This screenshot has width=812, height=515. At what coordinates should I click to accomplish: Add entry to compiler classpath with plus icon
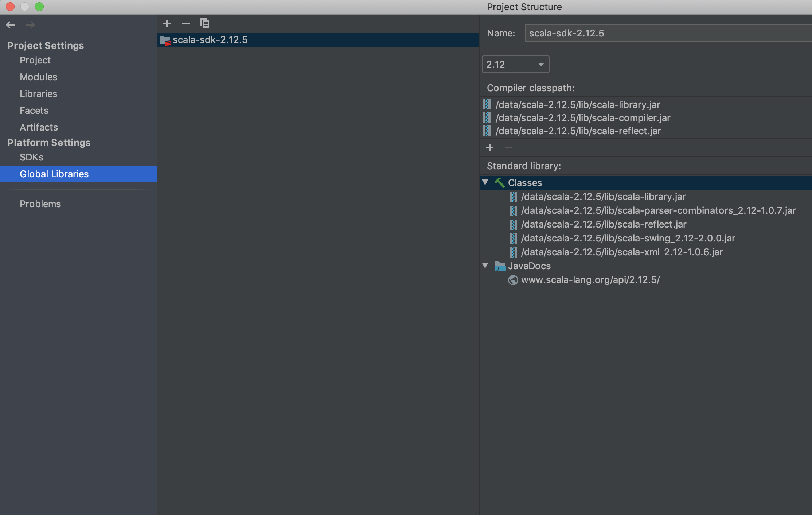(x=490, y=147)
